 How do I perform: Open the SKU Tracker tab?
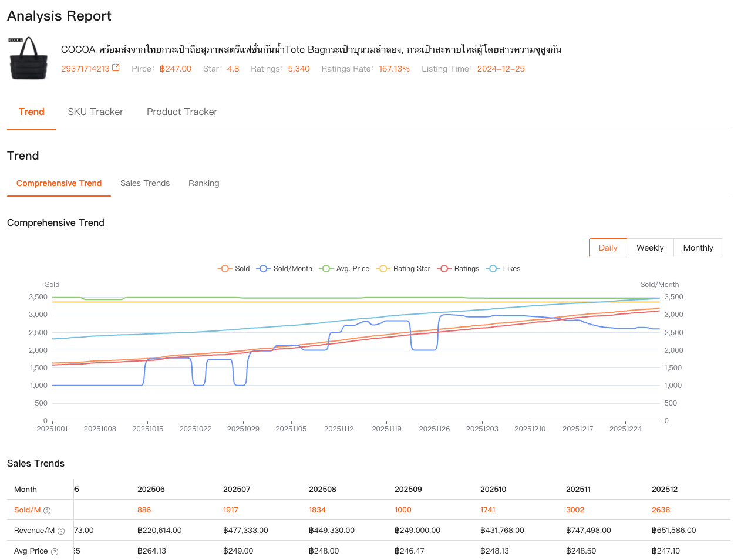click(95, 112)
